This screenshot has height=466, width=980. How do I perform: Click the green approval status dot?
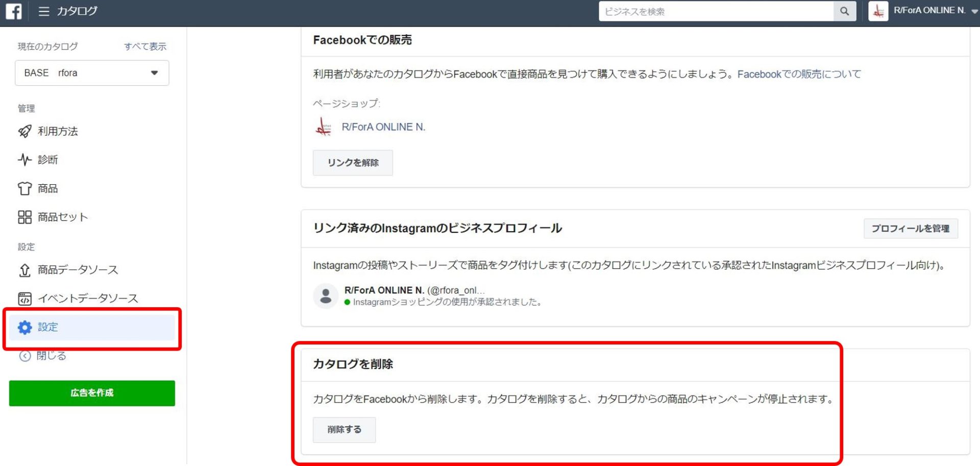click(x=348, y=302)
